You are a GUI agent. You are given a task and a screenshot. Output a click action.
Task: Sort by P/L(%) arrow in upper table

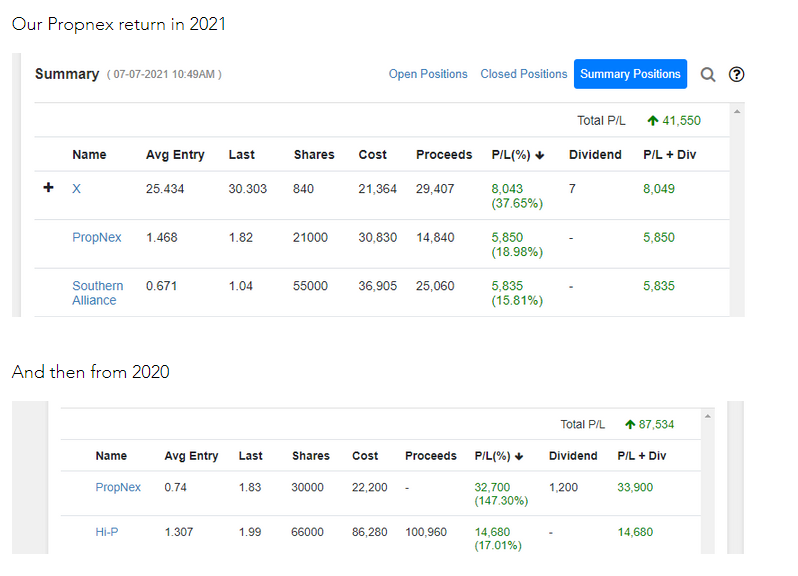(540, 155)
